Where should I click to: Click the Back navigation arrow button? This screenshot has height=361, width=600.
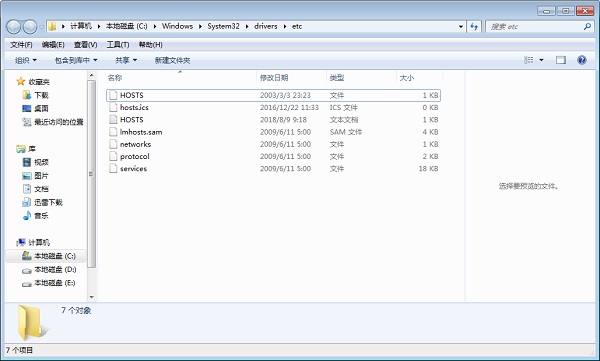[13, 27]
